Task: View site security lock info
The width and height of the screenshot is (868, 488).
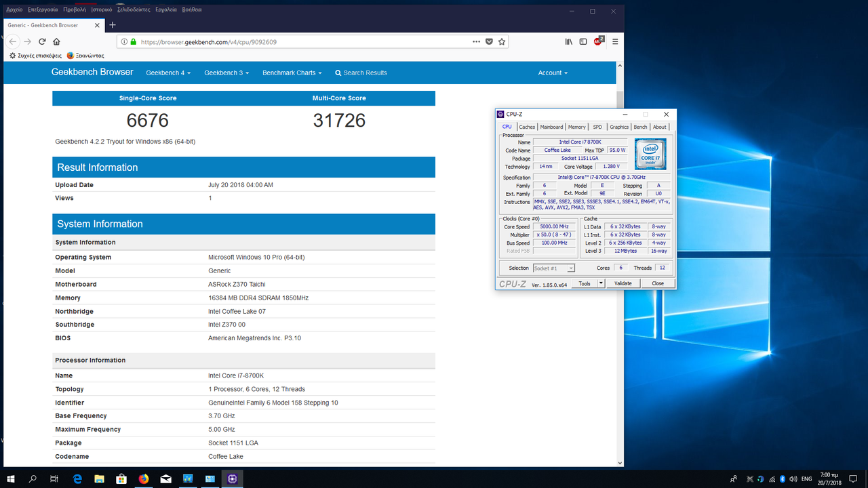Action: (134, 41)
